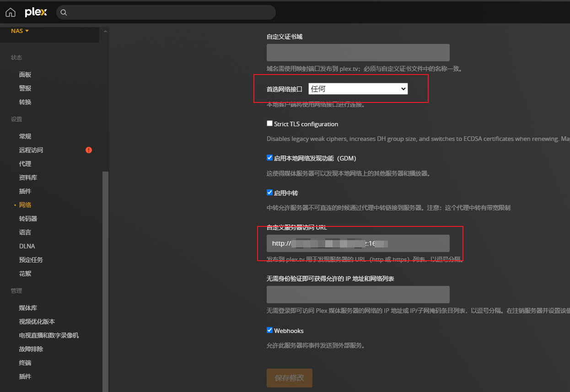Viewport: 570px width, 392px height.
Task: Click the 自定义服务器访问 URL label
Action: (x=297, y=227)
